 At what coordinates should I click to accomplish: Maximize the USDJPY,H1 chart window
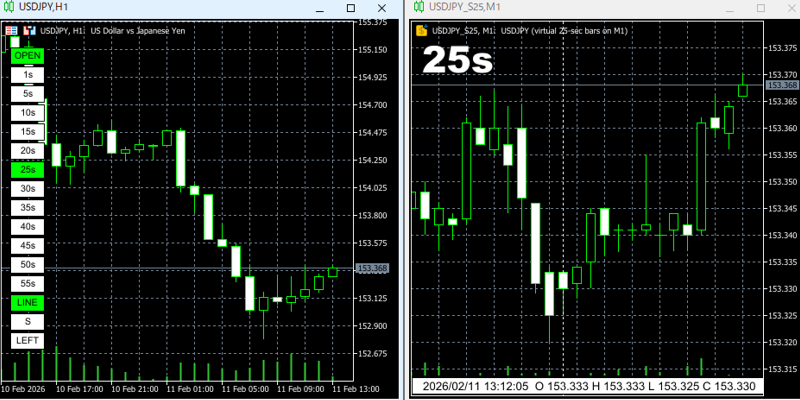(x=350, y=8)
